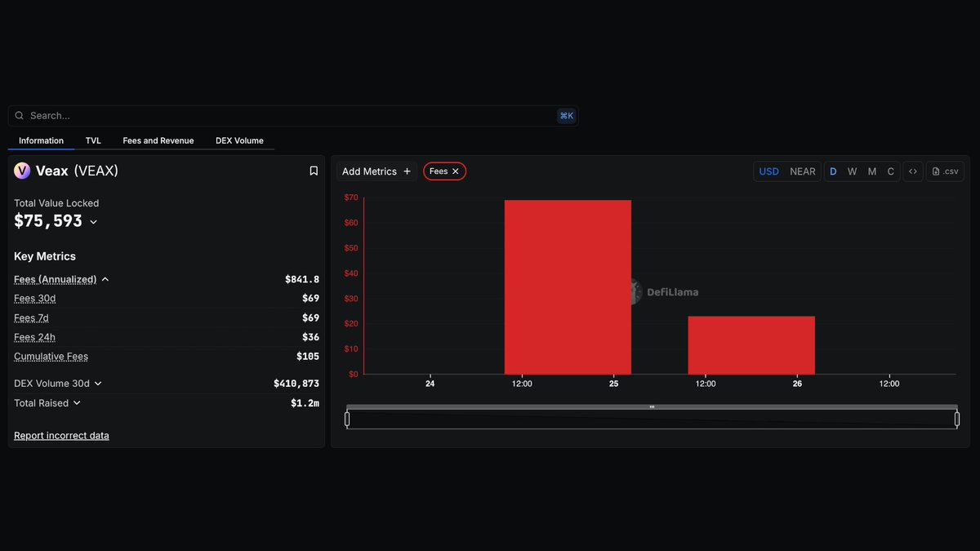Select daily (D) chart interval
This screenshot has height=551, width=980.
point(833,171)
